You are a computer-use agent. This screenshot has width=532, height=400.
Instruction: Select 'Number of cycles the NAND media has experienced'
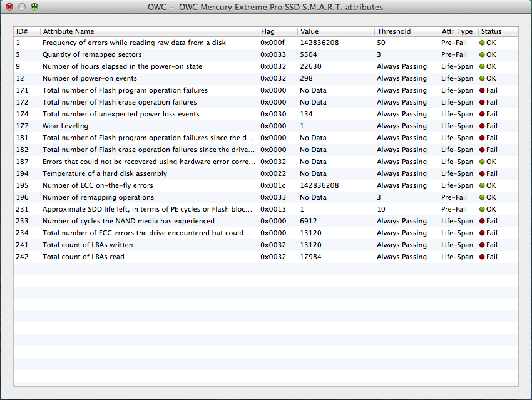coord(266,221)
